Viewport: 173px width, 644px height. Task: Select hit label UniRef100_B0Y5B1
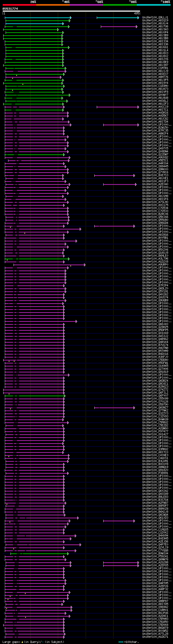pos(155,238)
